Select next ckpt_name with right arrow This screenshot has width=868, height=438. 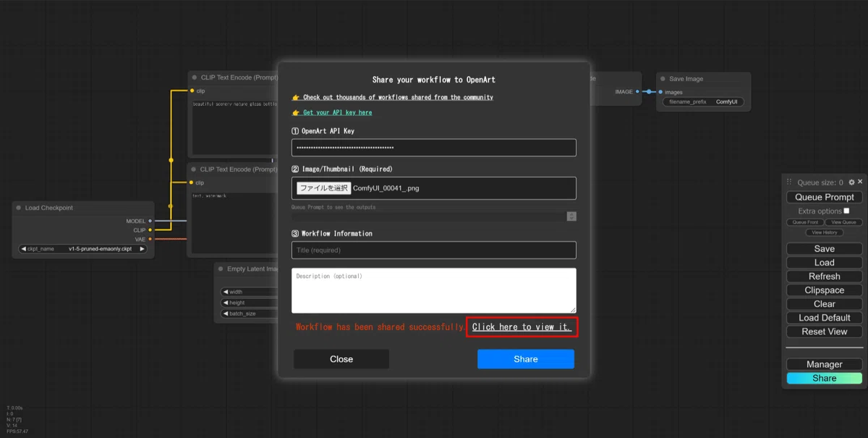[x=142, y=249]
